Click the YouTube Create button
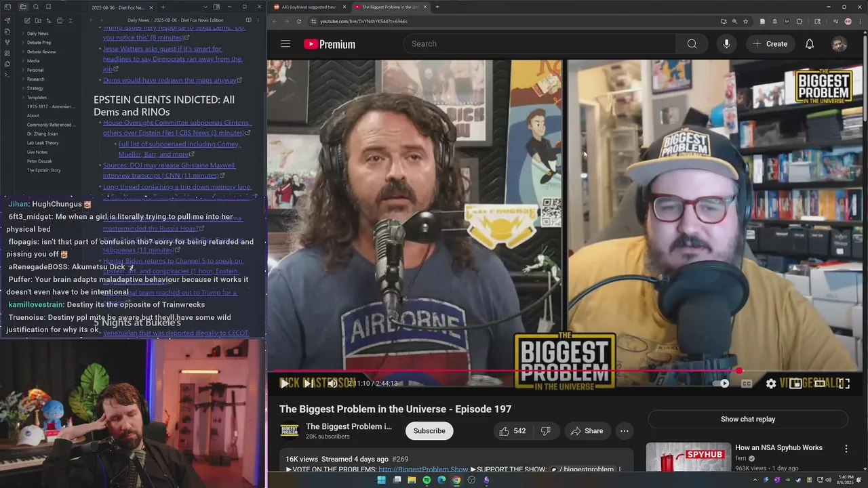868x488 pixels. (x=770, y=44)
